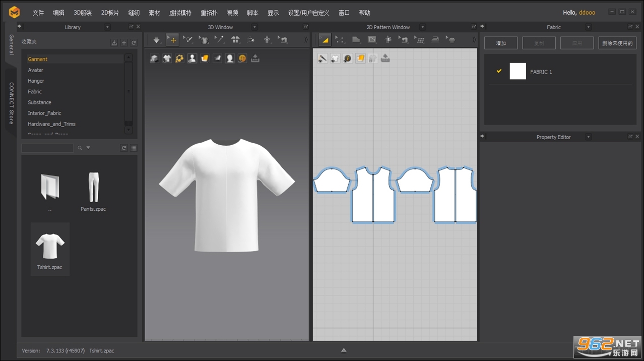644x361 pixels.
Task: Select Avatar in Library list
Action: coord(36,70)
